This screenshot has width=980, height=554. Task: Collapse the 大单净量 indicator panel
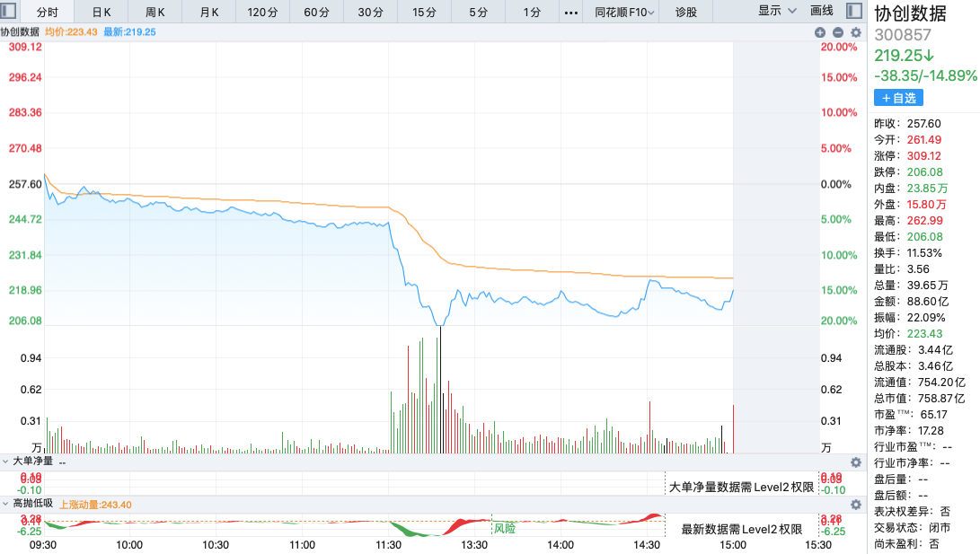[5, 462]
